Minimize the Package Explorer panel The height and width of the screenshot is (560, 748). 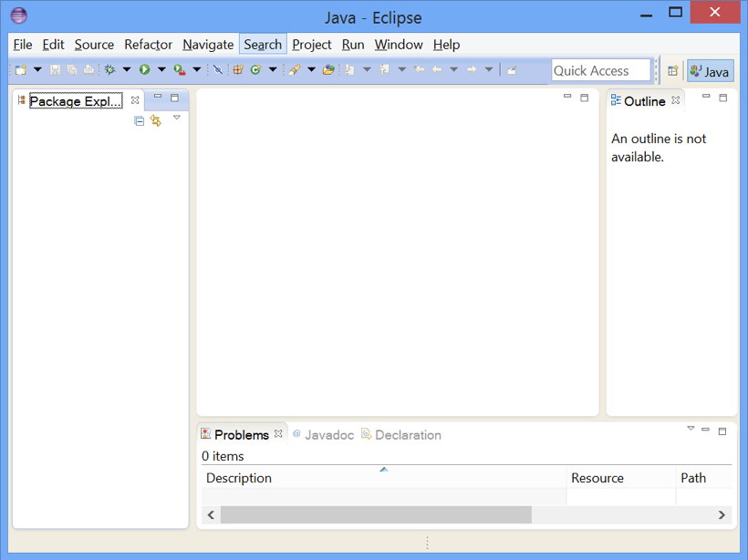tap(158, 97)
